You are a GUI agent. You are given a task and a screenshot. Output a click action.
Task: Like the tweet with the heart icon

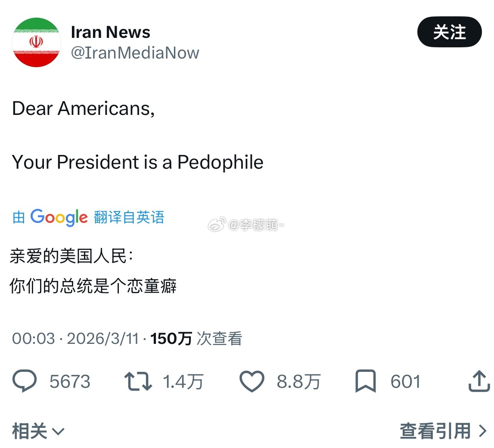coord(253,380)
